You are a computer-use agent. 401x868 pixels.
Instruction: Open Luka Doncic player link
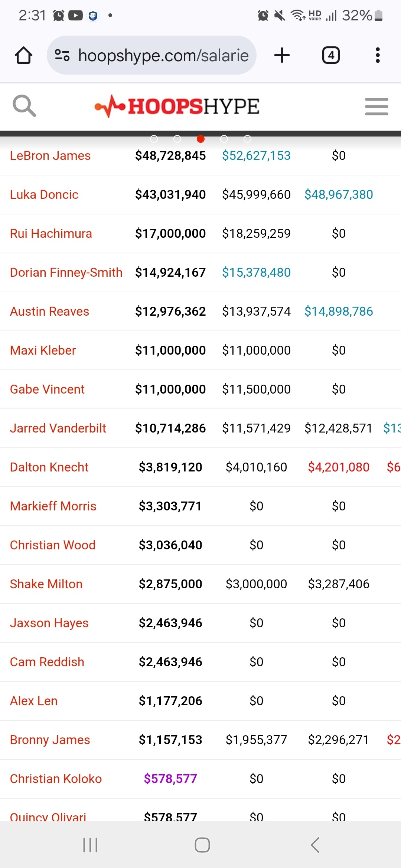(44, 195)
